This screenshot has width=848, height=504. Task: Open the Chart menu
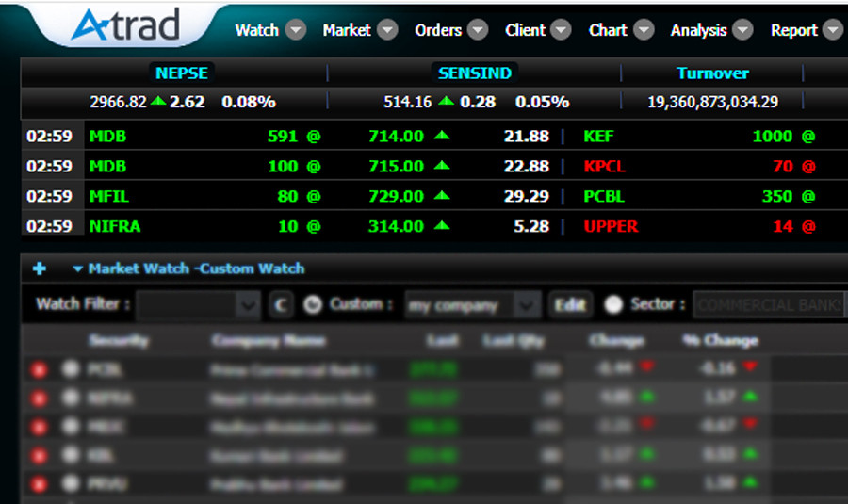608,30
